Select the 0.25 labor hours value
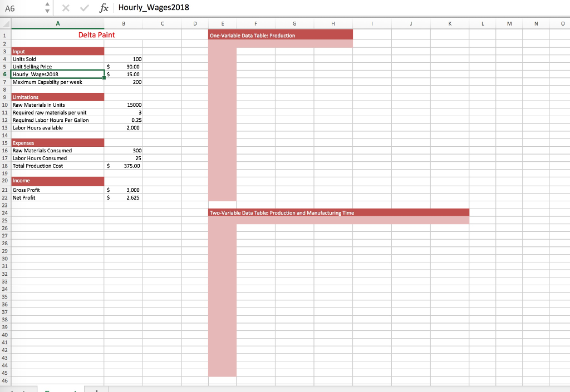The image size is (570, 392). click(x=124, y=120)
